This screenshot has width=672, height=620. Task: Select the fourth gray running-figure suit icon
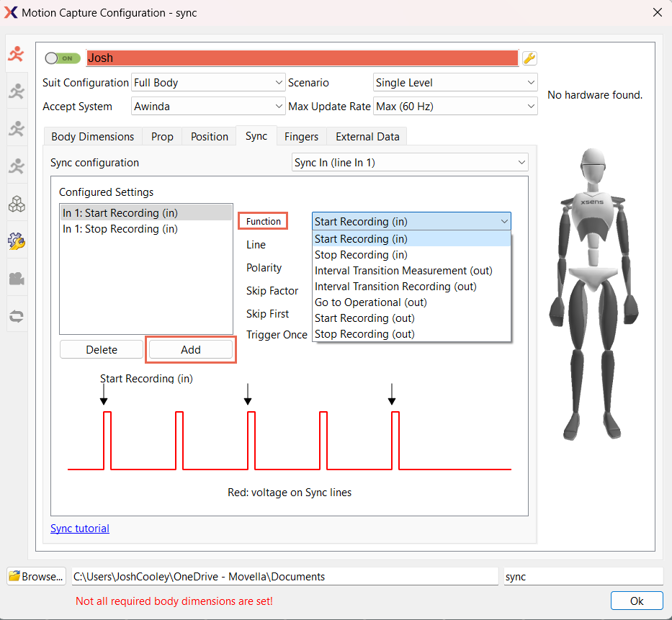tap(17, 166)
